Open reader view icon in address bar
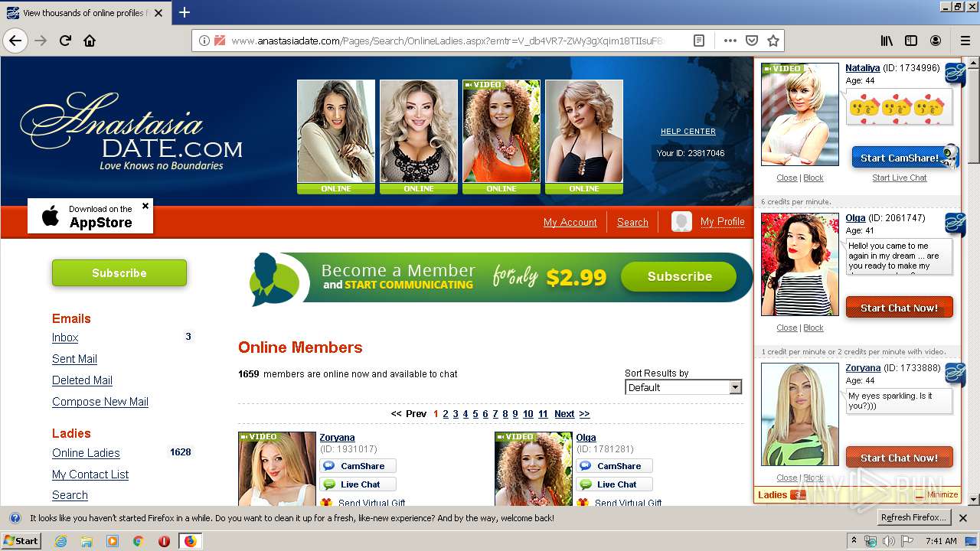 point(698,41)
